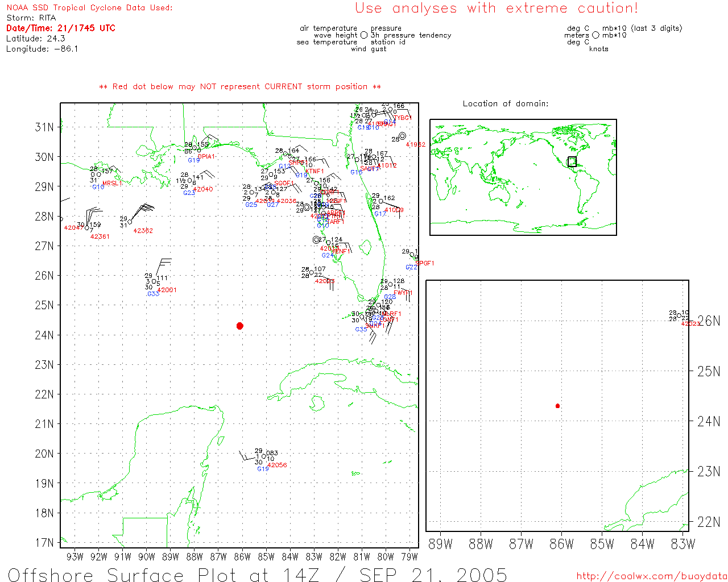Click the red storm position dot on main map
728x582 pixels.
pyautogui.click(x=240, y=326)
